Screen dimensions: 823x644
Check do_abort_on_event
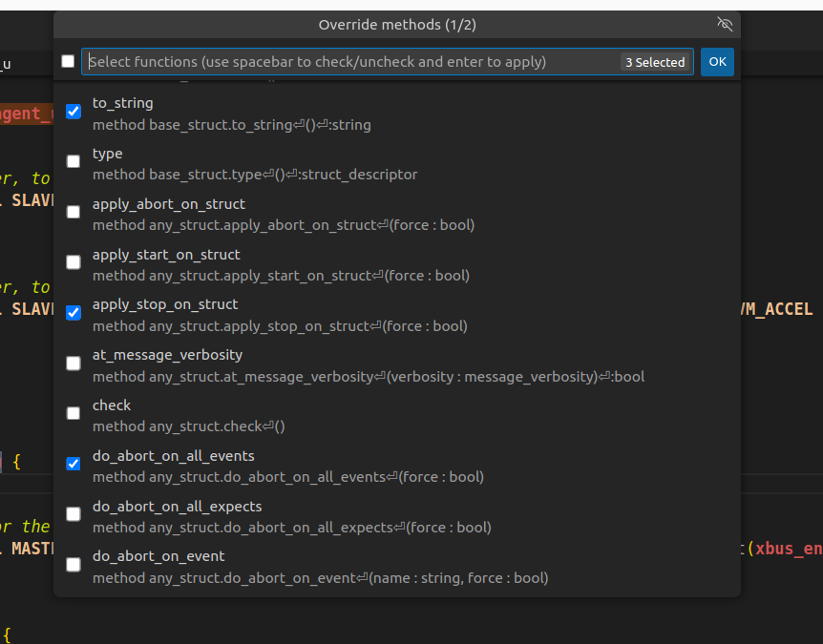tap(74, 564)
